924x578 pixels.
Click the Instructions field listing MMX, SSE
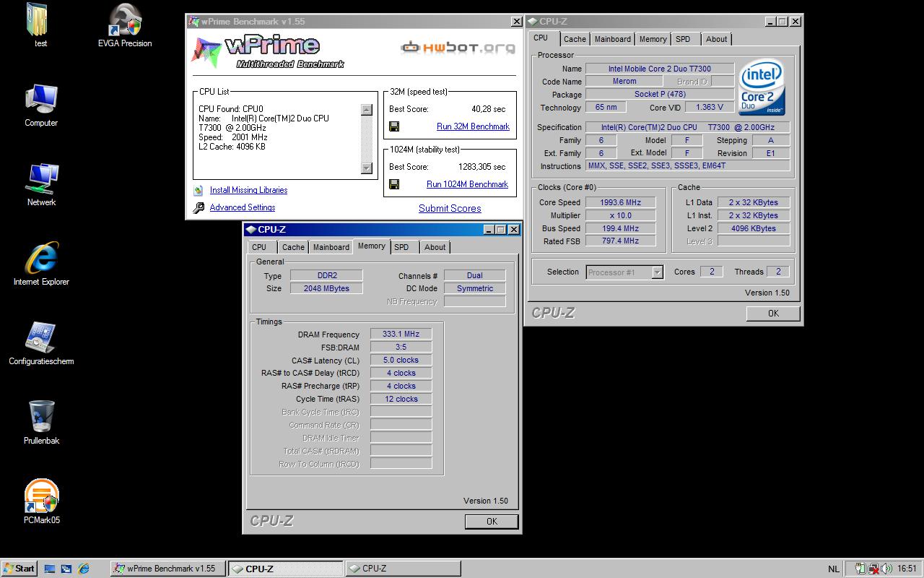(x=688, y=165)
